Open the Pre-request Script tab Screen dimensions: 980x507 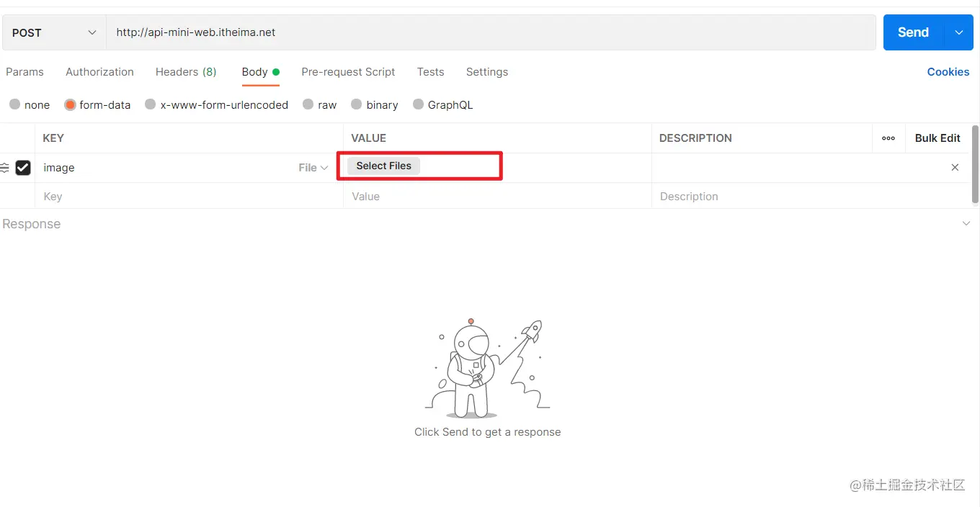pyautogui.click(x=348, y=72)
